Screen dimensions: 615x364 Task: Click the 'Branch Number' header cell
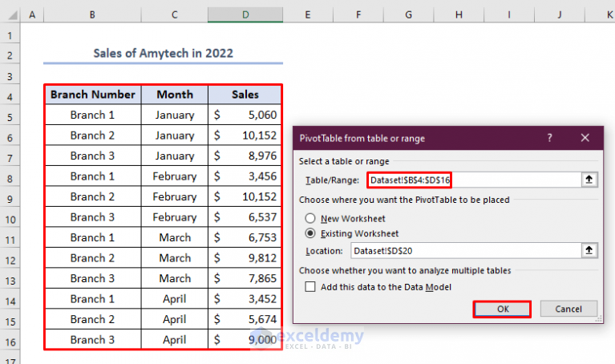[93, 95]
